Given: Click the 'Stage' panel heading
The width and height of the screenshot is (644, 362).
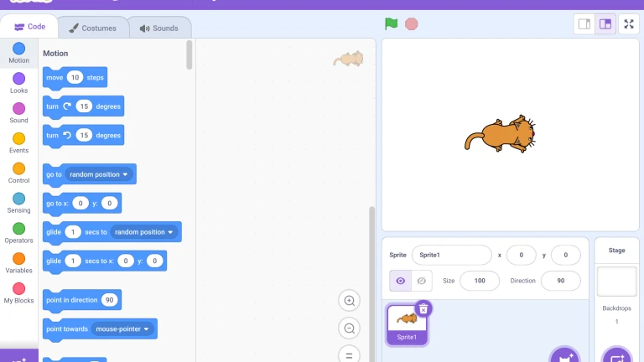Looking at the screenshot, I should pos(616,251).
